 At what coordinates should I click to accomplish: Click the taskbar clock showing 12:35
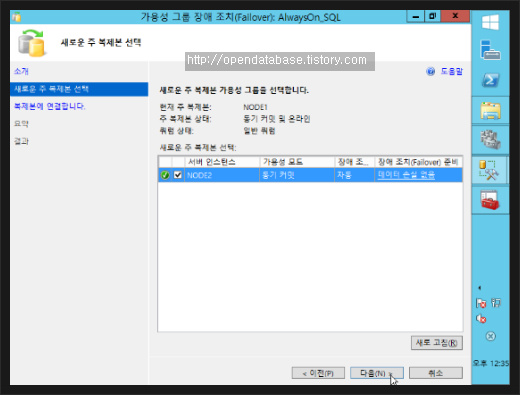491,363
